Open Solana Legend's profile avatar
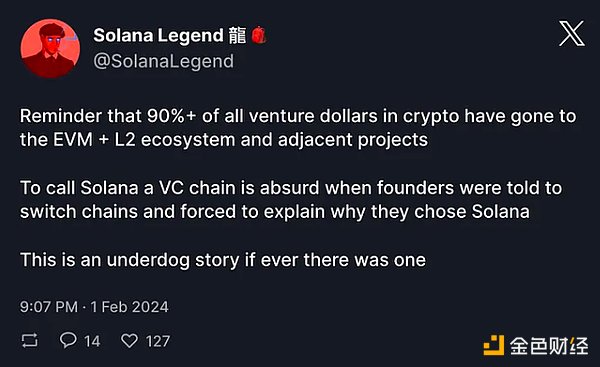Viewport: 600px width, 367px height. pyautogui.click(x=50, y=49)
